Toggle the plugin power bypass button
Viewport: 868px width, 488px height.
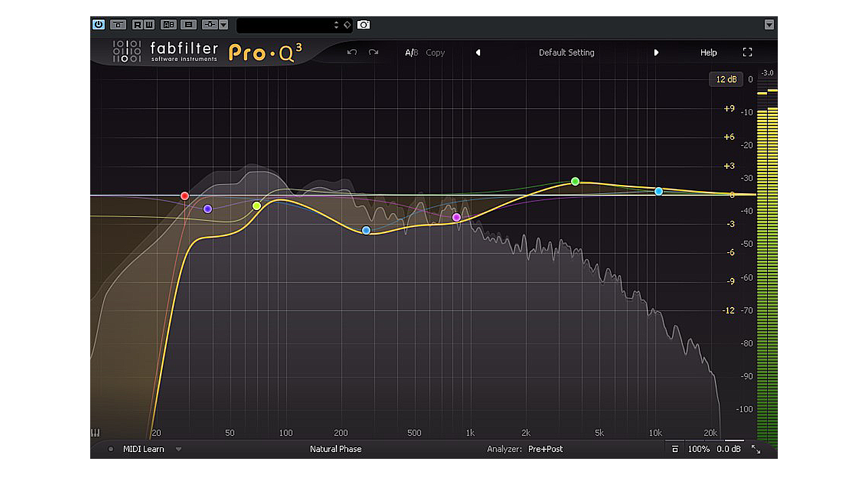tap(98, 24)
